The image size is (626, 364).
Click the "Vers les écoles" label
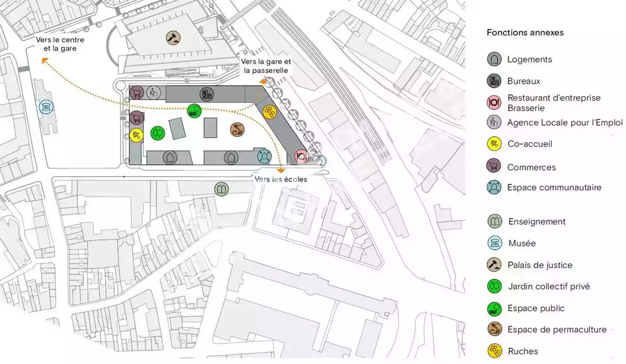coord(281,179)
